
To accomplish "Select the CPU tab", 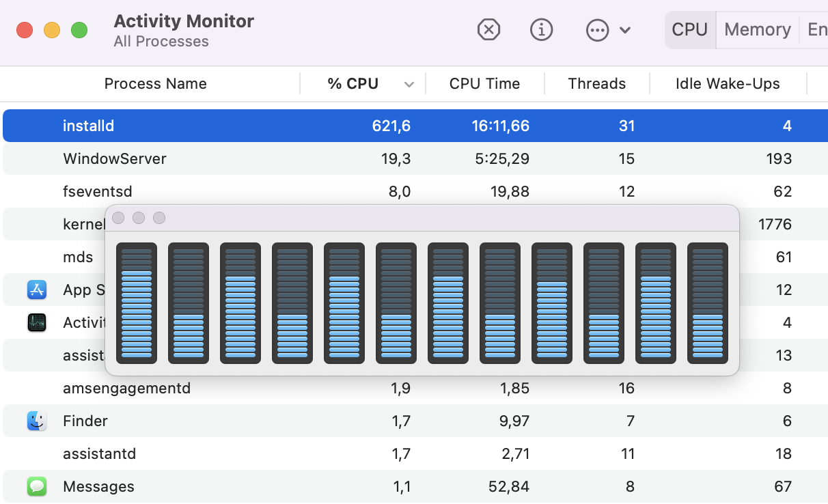I will tap(689, 30).
